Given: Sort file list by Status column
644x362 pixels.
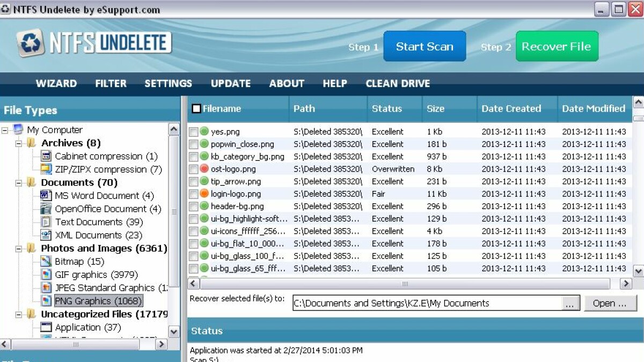Looking at the screenshot, I should click(x=395, y=109).
